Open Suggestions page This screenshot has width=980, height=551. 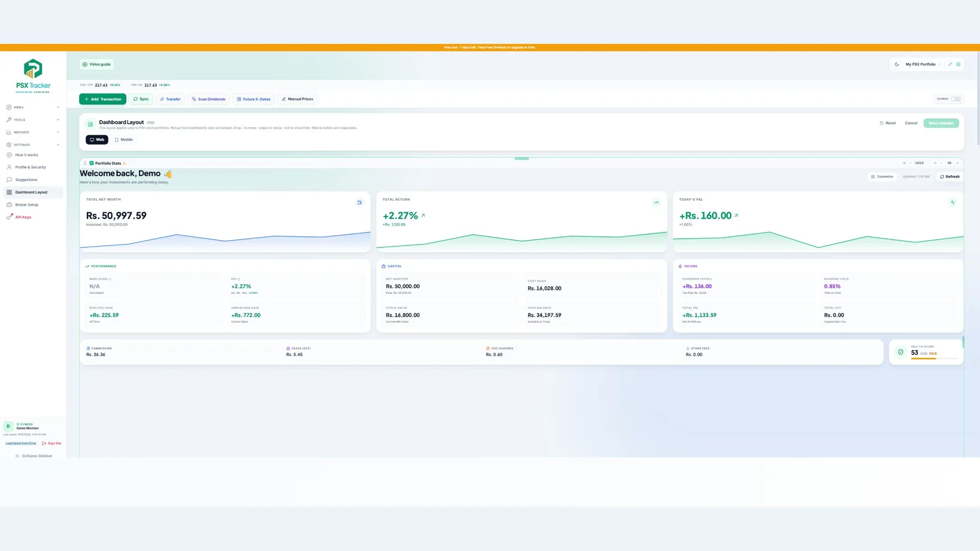tap(33, 180)
